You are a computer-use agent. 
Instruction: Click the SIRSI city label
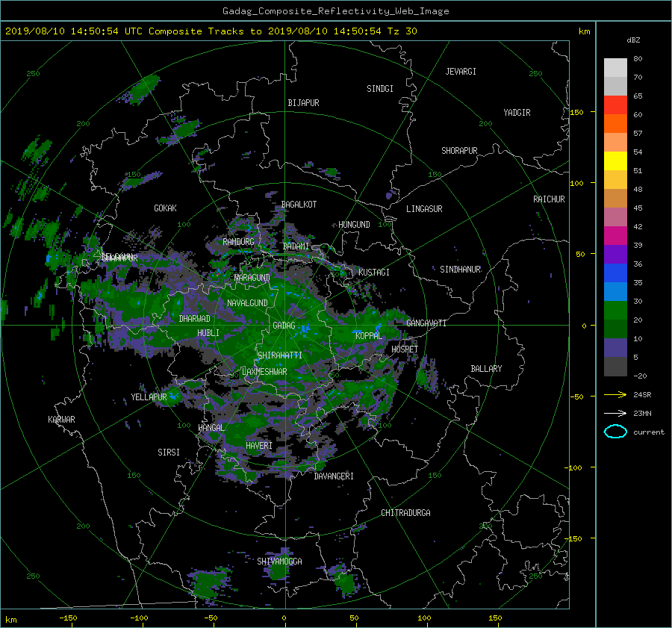coord(169,453)
